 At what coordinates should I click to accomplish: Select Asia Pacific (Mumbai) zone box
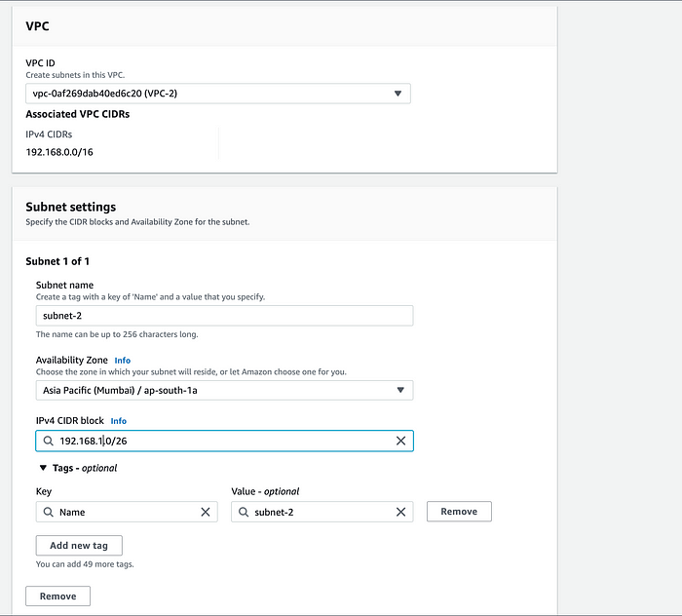224,390
